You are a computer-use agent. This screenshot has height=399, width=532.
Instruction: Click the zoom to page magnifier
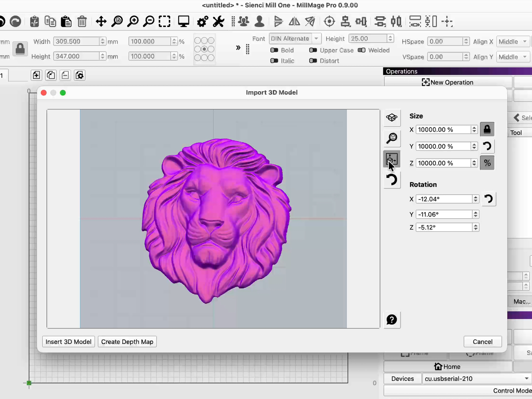tap(117, 22)
